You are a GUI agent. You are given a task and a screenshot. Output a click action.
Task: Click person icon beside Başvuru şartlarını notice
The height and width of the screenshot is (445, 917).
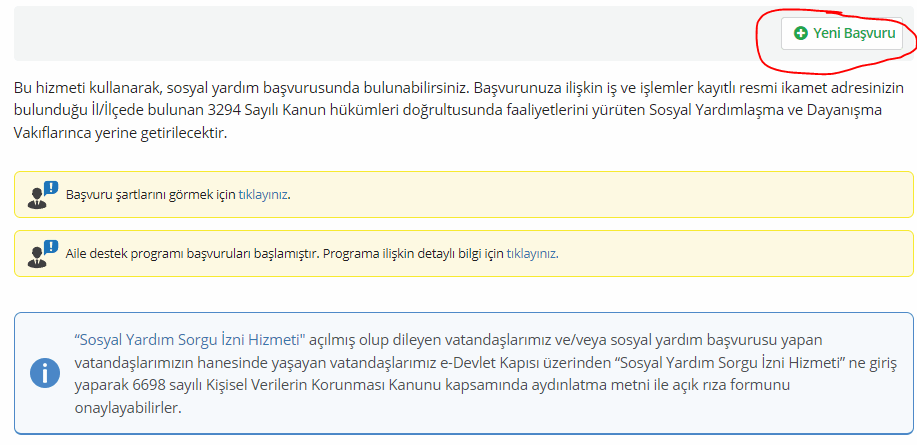[x=37, y=198]
